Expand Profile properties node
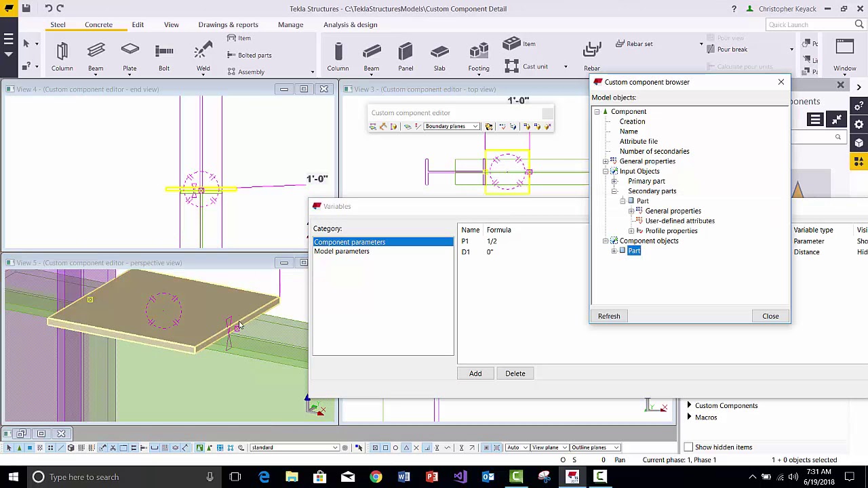 pyautogui.click(x=631, y=231)
